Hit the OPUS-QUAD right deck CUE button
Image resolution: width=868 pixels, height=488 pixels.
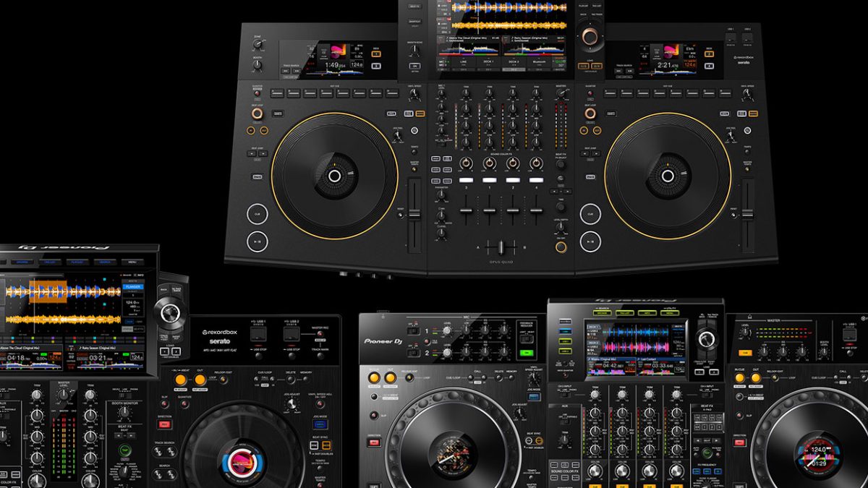tap(591, 214)
